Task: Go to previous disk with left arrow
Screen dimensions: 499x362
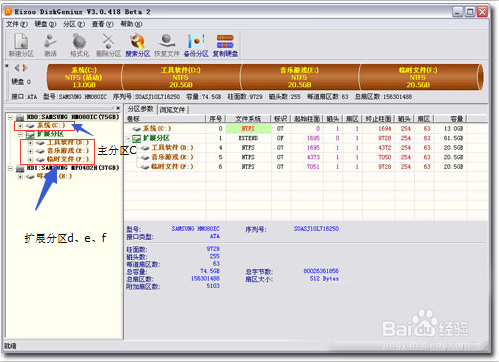Action: coord(17,68)
